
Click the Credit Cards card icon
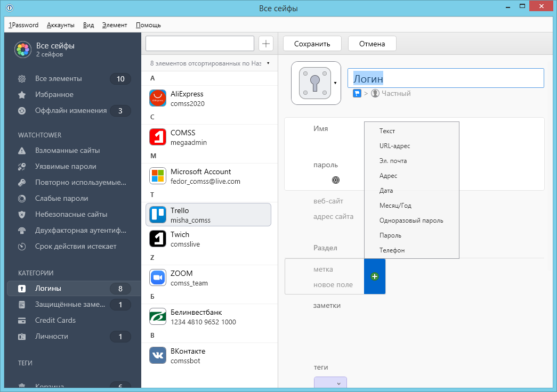(x=22, y=321)
